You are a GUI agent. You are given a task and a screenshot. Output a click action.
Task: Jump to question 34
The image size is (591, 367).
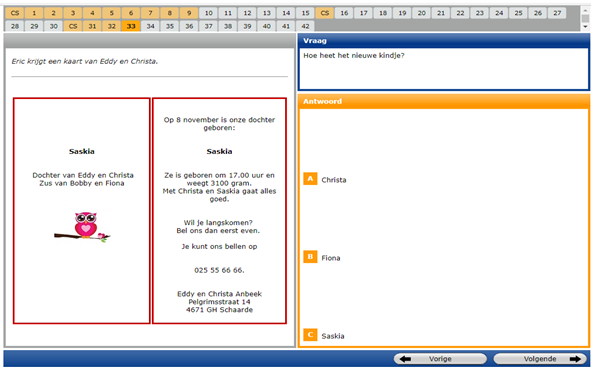[x=150, y=26]
